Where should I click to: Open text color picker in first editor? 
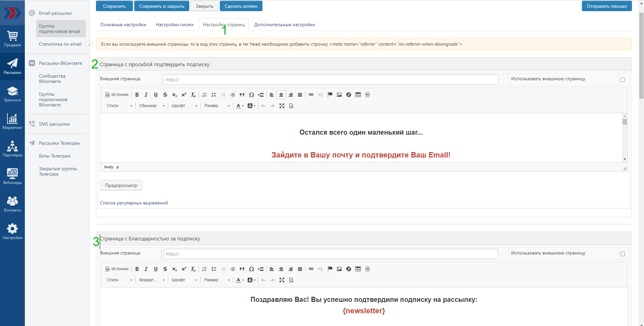click(x=240, y=106)
